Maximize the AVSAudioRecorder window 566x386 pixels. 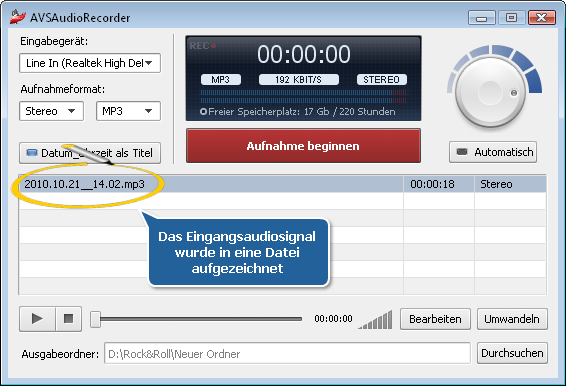coord(511,17)
